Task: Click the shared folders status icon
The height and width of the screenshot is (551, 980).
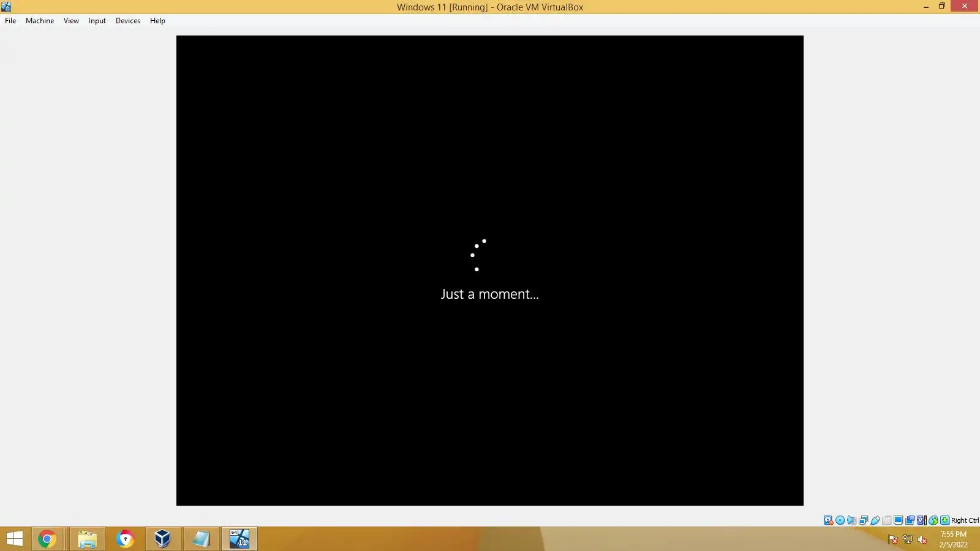Action: point(887,520)
